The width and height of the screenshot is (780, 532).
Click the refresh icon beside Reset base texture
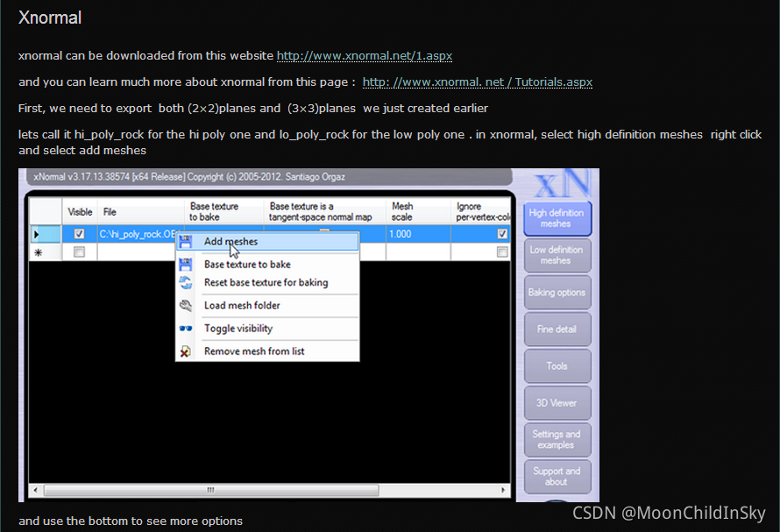pos(185,283)
